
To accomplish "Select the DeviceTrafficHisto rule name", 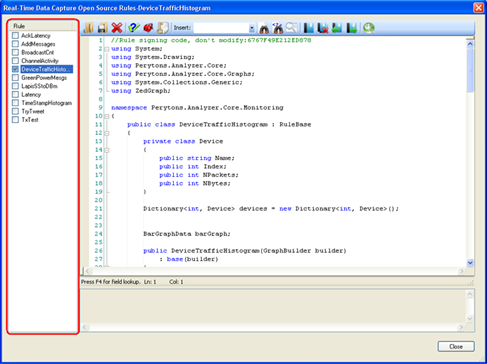I will pos(46,69).
